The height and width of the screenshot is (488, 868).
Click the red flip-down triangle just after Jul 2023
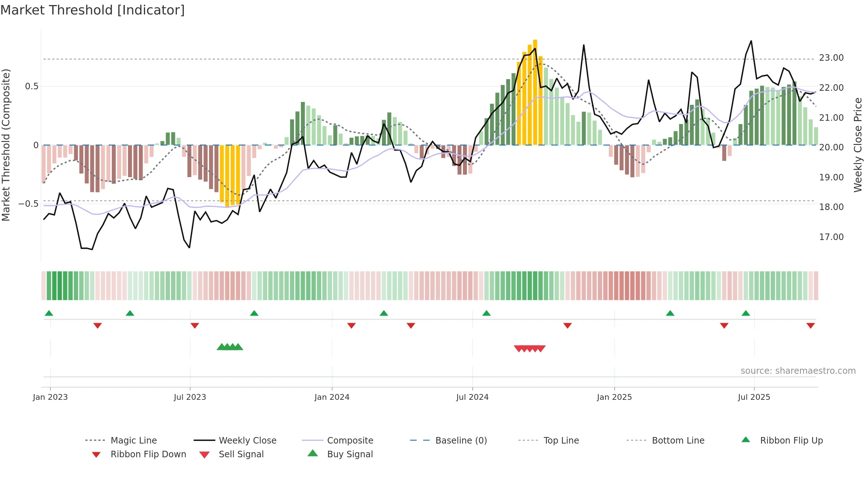click(195, 326)
